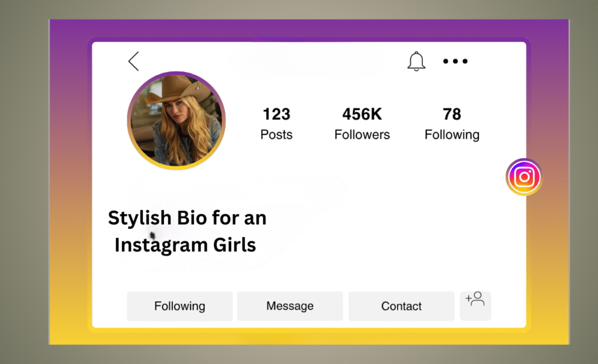
Task: Open the cowboy-hat profile picture
Action: click(176, 120)
